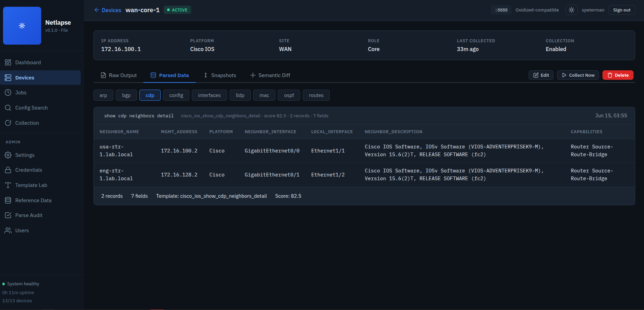644x310 pixels.
Task: Click the Collection refresh icon
Action: point(8,123)
